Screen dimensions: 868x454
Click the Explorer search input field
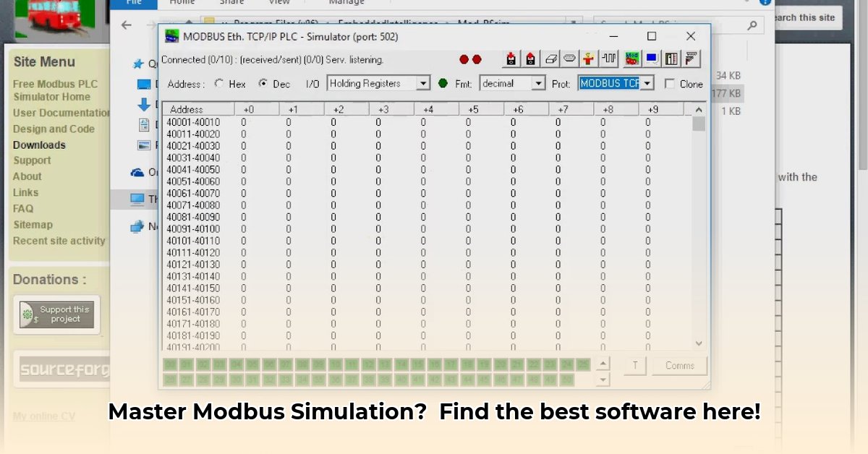tap(678, 25)
